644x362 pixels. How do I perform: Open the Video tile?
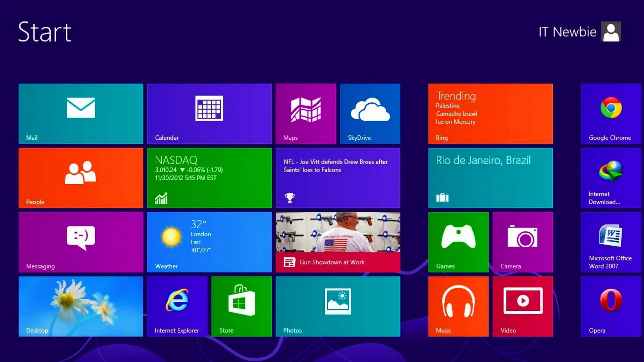point(523,306)
